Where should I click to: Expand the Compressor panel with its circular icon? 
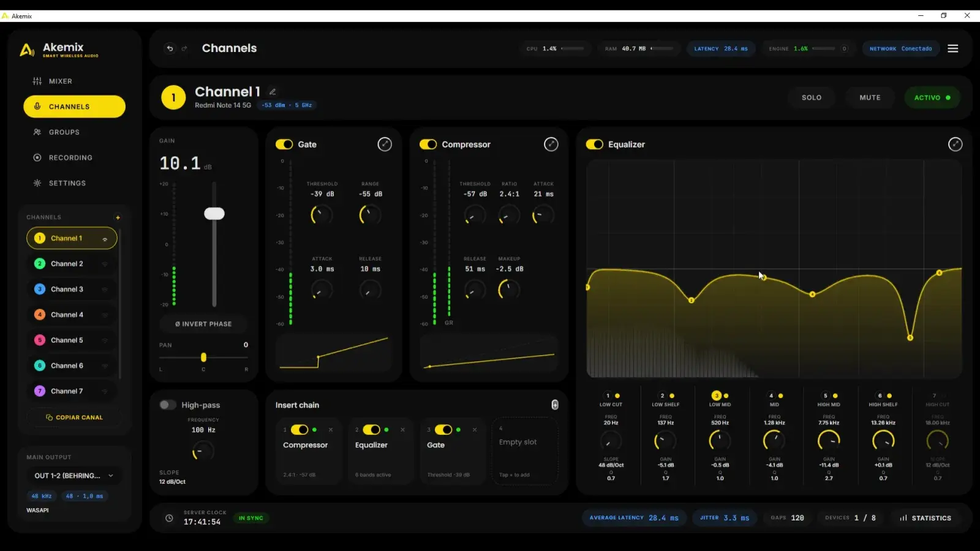coord(551,144)
